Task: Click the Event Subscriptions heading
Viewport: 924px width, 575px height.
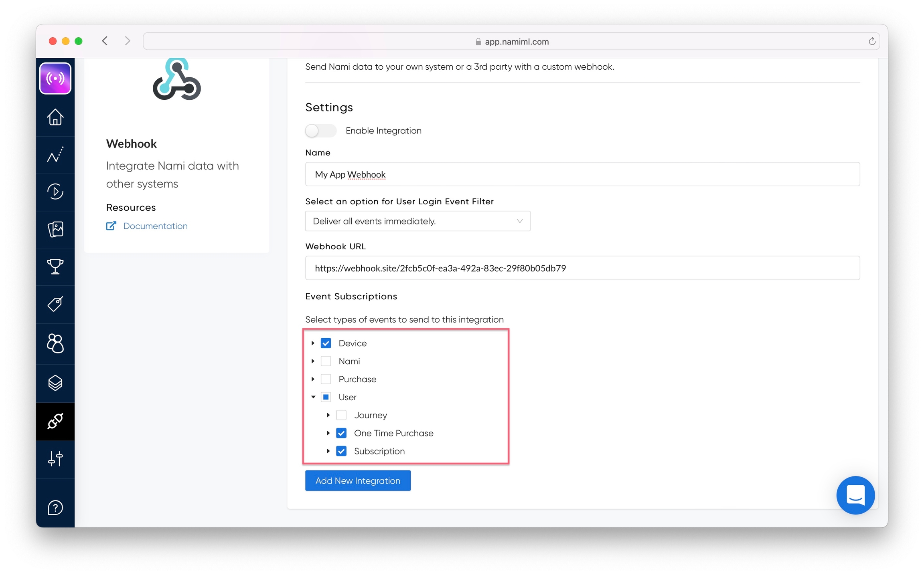Action: [x=351, y=297]
